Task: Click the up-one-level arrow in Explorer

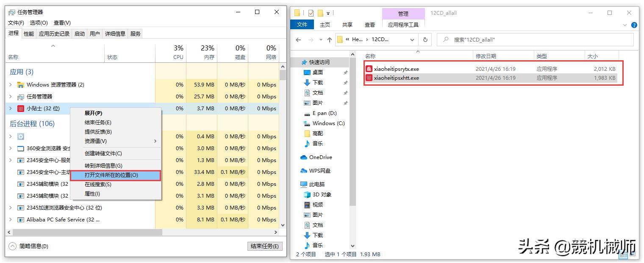Action: [330, 40]
